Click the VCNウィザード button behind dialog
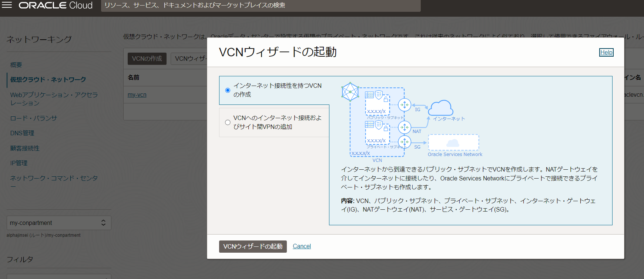This screenshot has height=279, width=644. click(189, 59)
